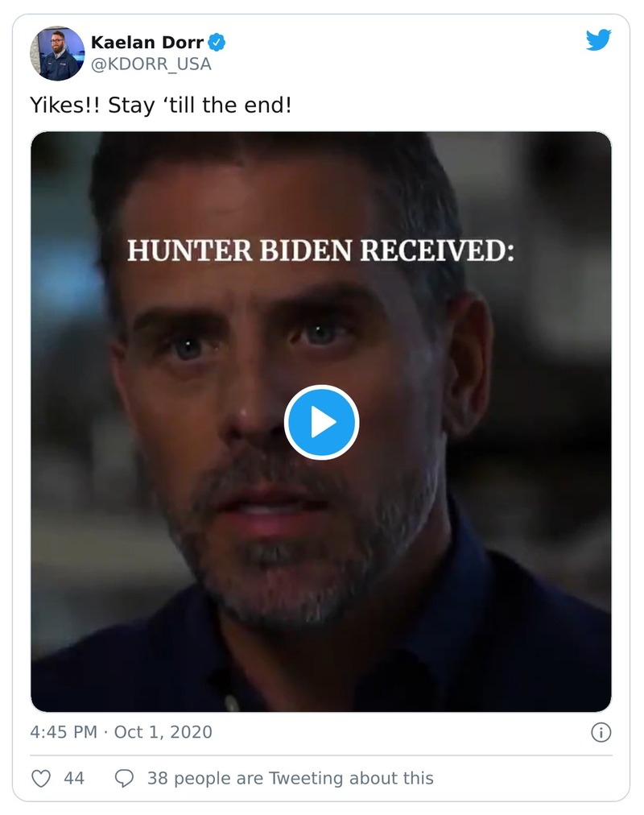Click the "HUNTER BIDEN RECEIVED:" video caption
The image size is (644, 815).
(x=320, y=250)
